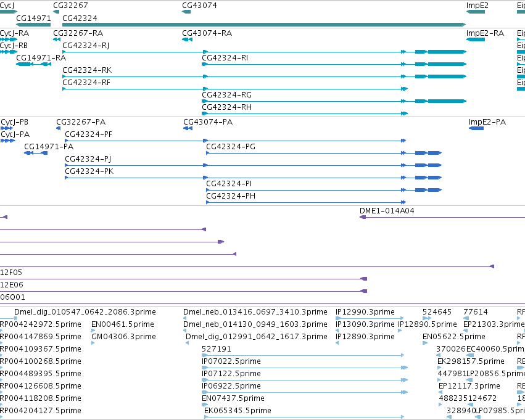Click EST label IP06922.5prime
The height and width of the screenshot is (420, 525).
(x=231, y=387)
